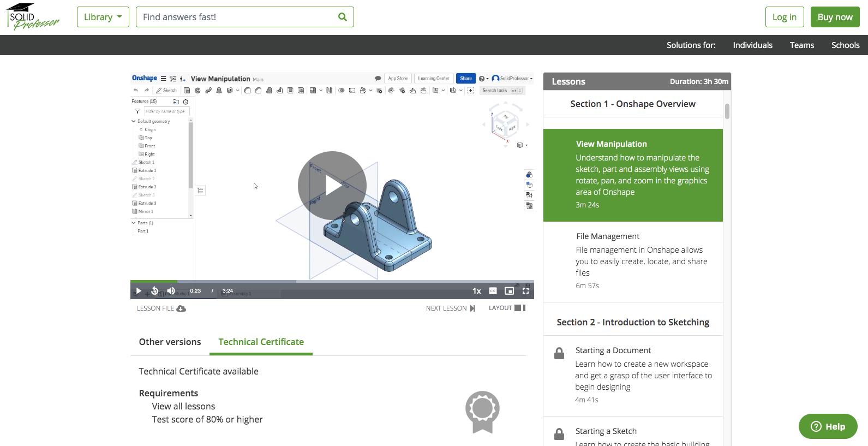Viewport: 868px width, 446px height.
Task: Switch to the Other versions tab
Action: click(170, 342)
